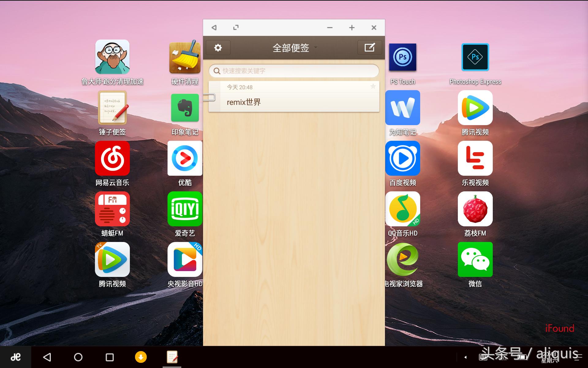
Task: Create a new note with compose icon
Action: point(369,48)
